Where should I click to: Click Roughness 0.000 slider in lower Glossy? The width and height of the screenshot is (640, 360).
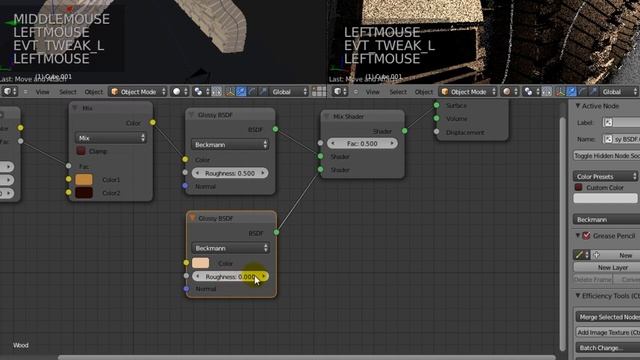tap(231, 276)
